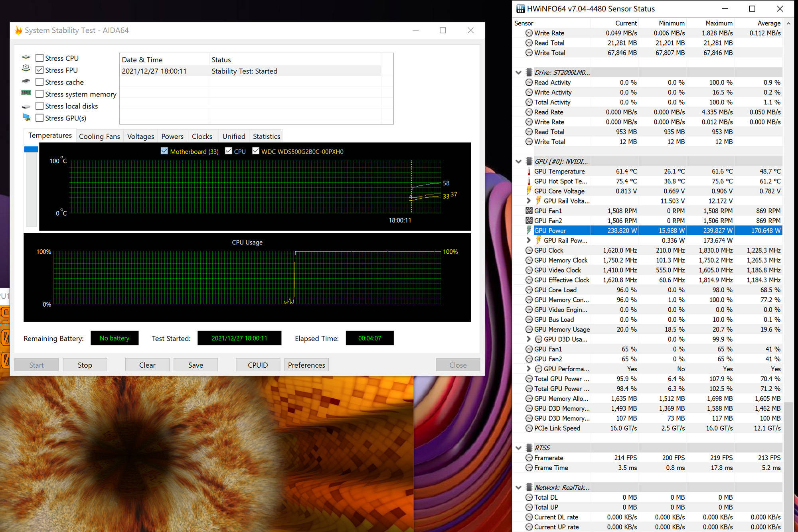Uncheck the Stress FPU checkbox

pyautogui.click(x=40, y=70)
